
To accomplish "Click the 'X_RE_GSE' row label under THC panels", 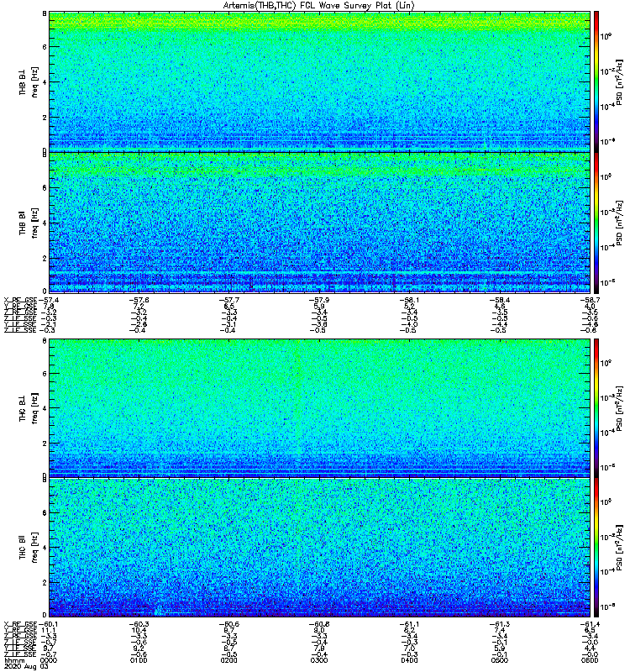I will click(x=20, y=624).
